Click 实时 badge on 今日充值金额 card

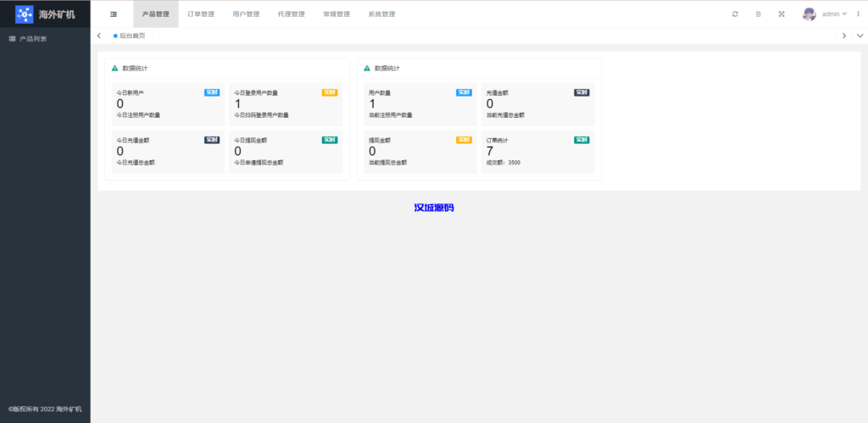[212, 140]
